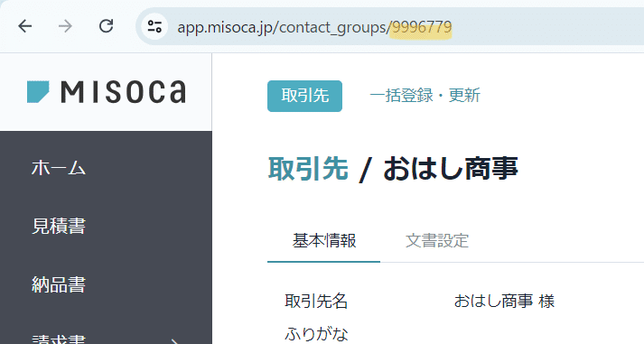Expand the 請求書 submenu chevron
644x344 pixels.
point(176,340)
